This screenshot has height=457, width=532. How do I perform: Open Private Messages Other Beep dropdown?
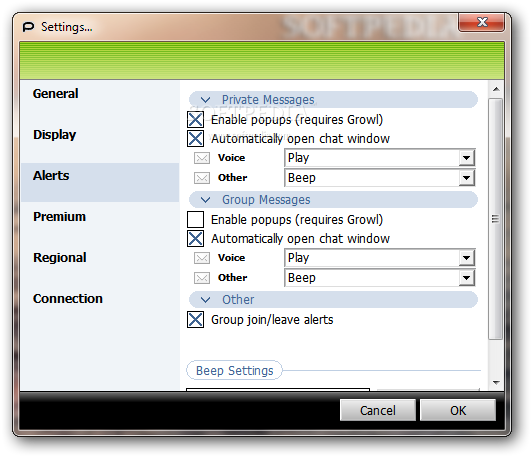pos(380,178)
